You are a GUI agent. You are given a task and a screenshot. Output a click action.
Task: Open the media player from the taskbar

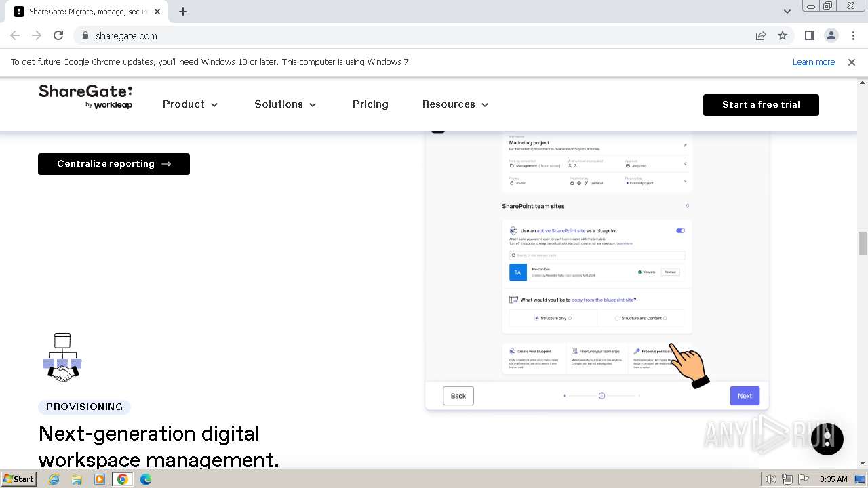click(x=100, y=479)
